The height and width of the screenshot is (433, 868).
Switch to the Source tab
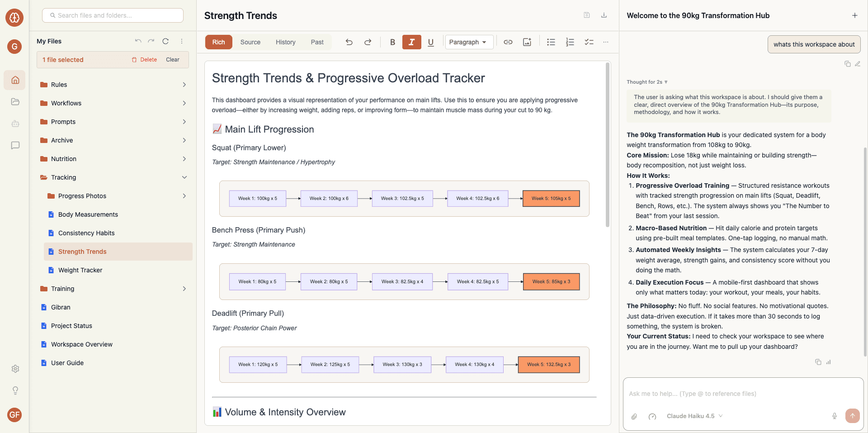pyautogui.click(x=250, y=42)
